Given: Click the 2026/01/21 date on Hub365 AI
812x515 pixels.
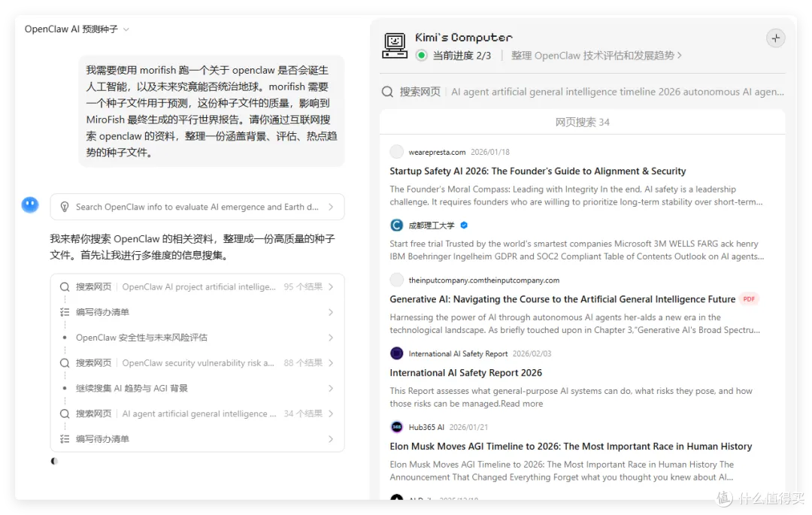Looking at the screenshot, I should tap(468, 427).
